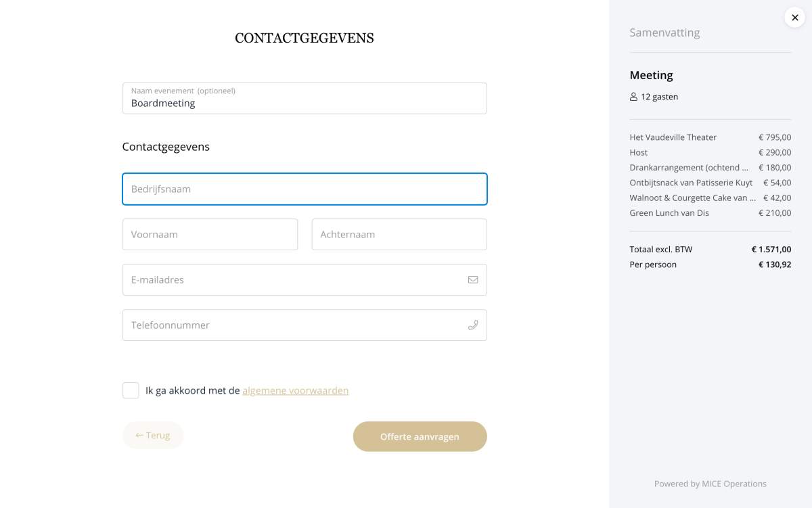Viewport: 812px width, 508px height.
Task: Click the Green Lunch van Dis line item
Action: 710,213
